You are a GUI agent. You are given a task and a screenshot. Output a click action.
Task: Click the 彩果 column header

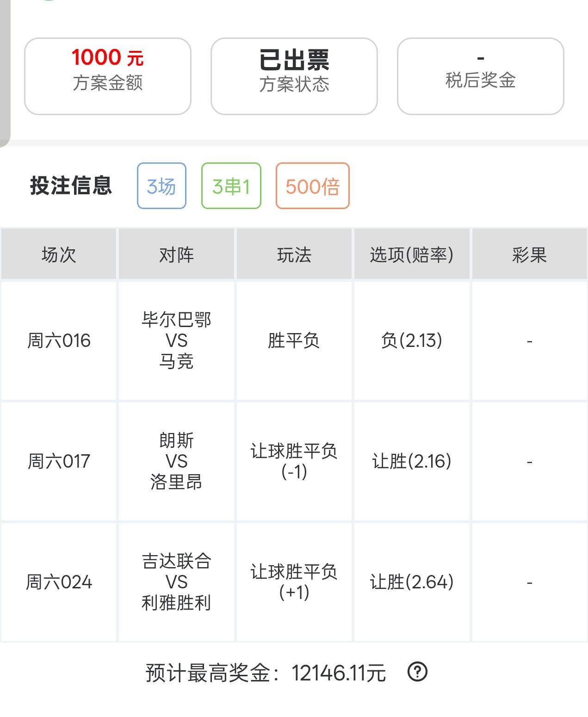click(530, 254)
